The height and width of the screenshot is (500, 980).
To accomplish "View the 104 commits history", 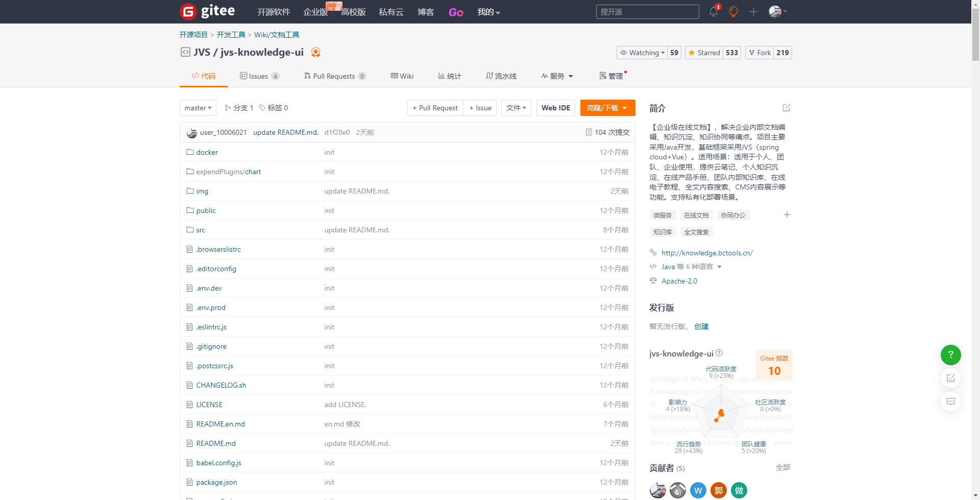I will tap(607, 132).
